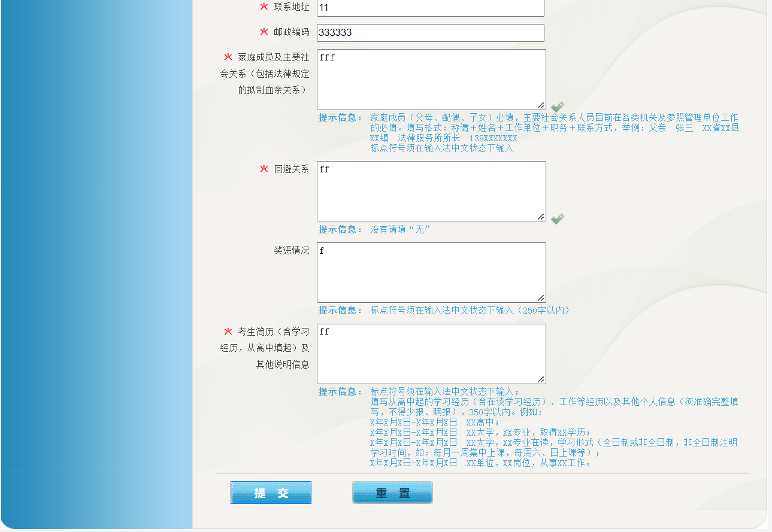Click red asterisk beside 联系地址
This screenshot has height=532, width=772.
pos(264,7)
